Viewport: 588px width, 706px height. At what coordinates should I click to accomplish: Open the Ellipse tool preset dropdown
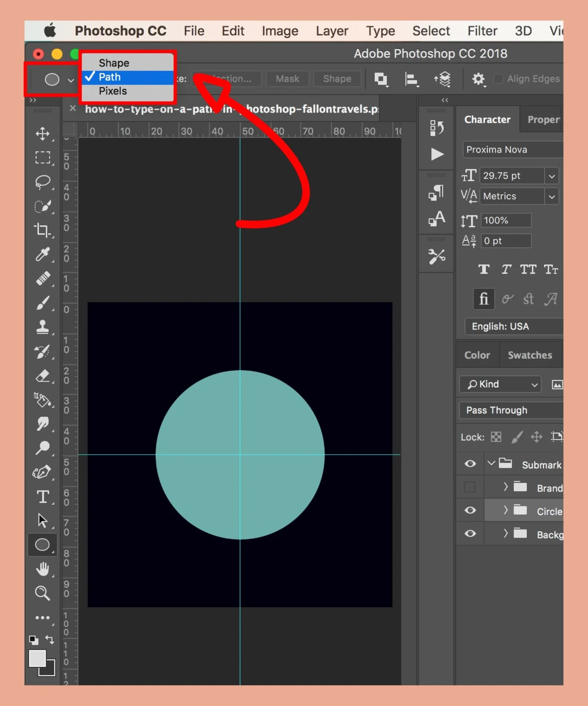(71, 80)
